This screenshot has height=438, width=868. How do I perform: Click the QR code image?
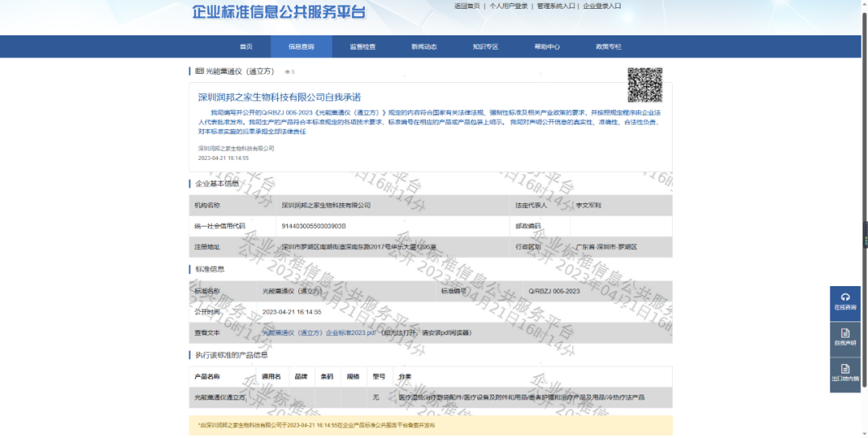coord(645,84)
